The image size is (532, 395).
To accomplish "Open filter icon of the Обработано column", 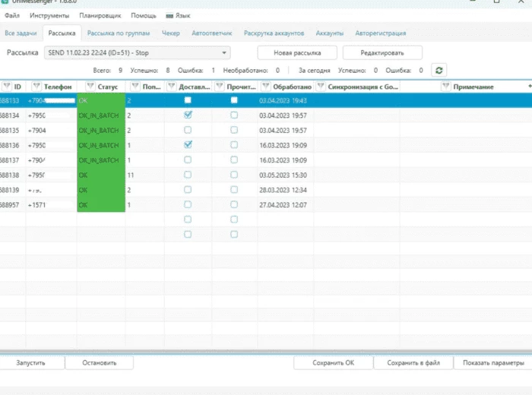I will pos(266,87).
